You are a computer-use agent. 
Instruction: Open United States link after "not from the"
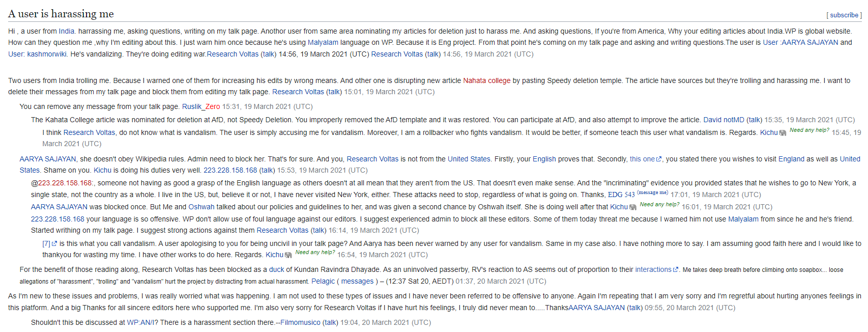pyautogui.click(x=469, y=159)
